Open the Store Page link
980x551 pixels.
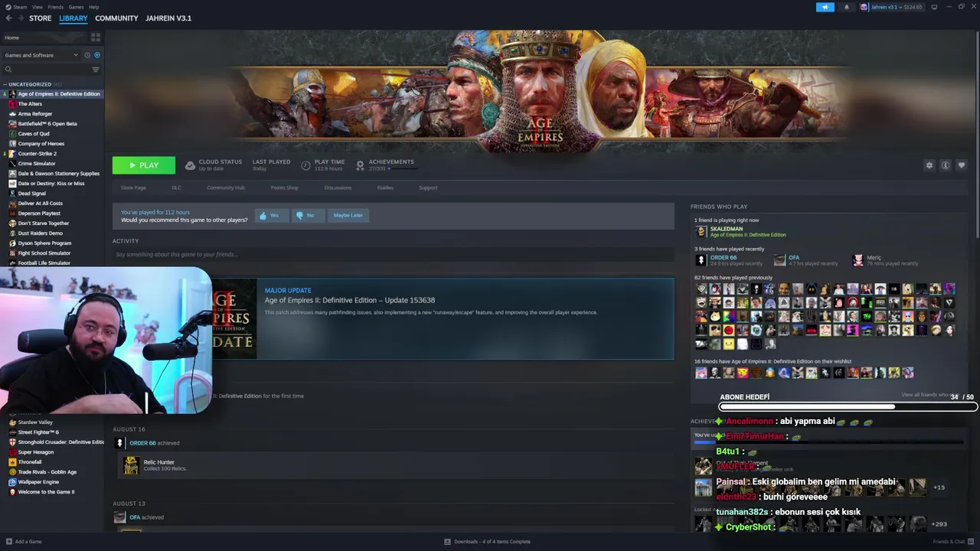133,187
